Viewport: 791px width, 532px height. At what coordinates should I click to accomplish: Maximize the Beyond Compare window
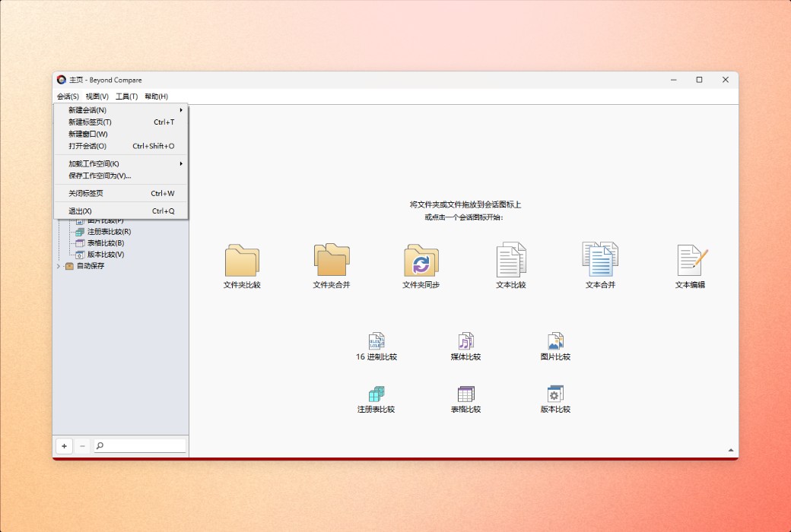tap(699, 80)
